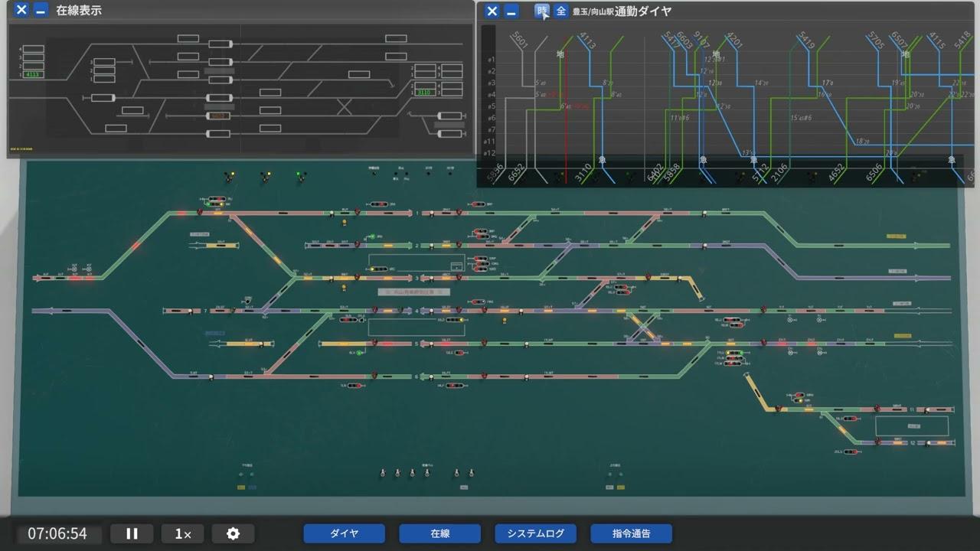The height and width of the screenshot is (551, 980).
Task: Minimize the 通勤ダイヤ panel
Action: (511, 11)
